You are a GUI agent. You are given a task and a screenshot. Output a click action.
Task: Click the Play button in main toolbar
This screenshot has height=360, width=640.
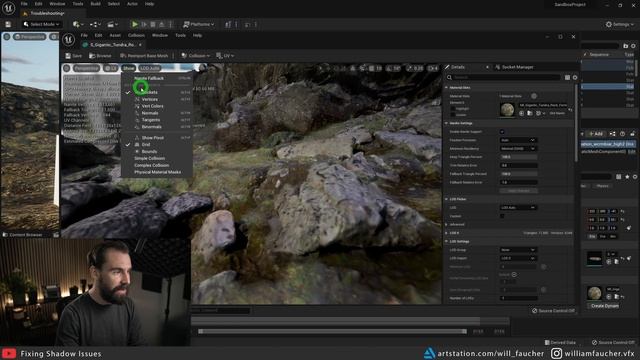coord(135,24)
